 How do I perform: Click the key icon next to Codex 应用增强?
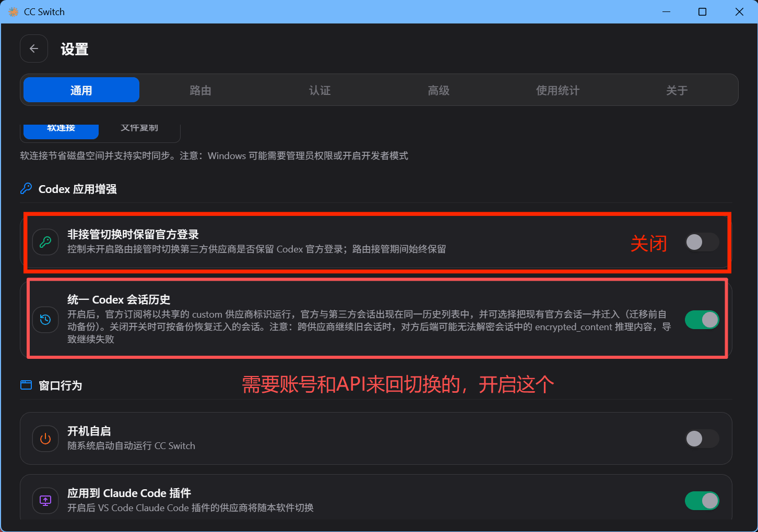pyautogui.click(x=26, y=189)
